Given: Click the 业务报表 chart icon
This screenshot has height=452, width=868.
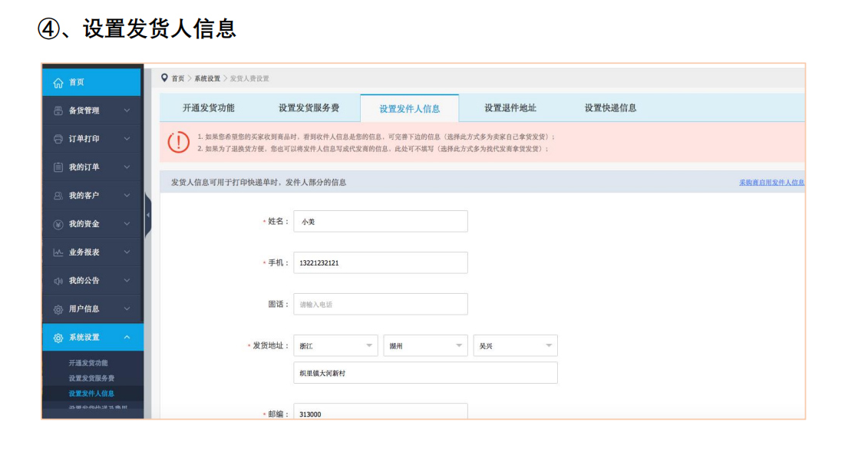Looking at the screenshot, I should (58, 252).
